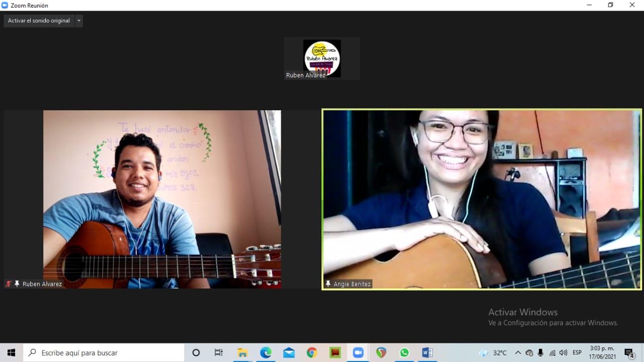644x362 pixels.
Task: Expand the hidden system tray icons chevron
Action: (x=518, y=352)
